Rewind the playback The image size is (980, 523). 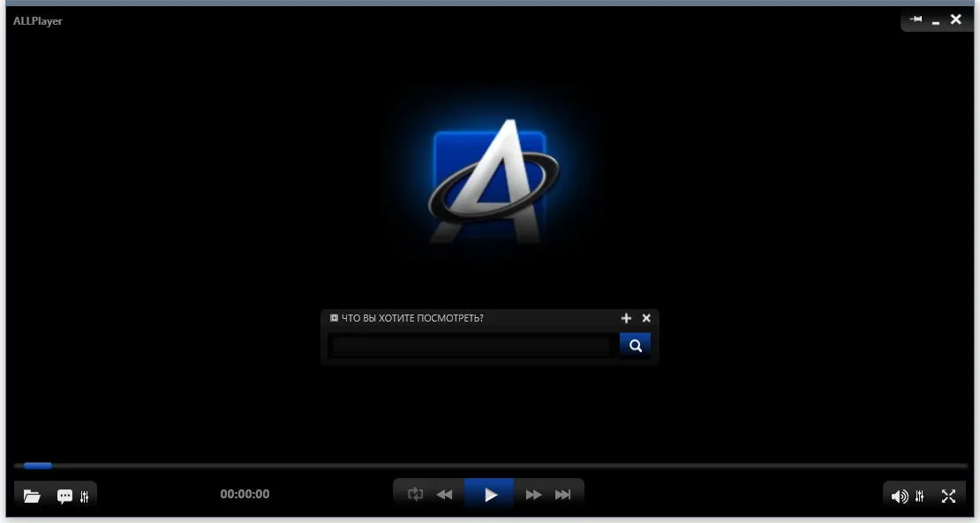click(x=444, y=495)
